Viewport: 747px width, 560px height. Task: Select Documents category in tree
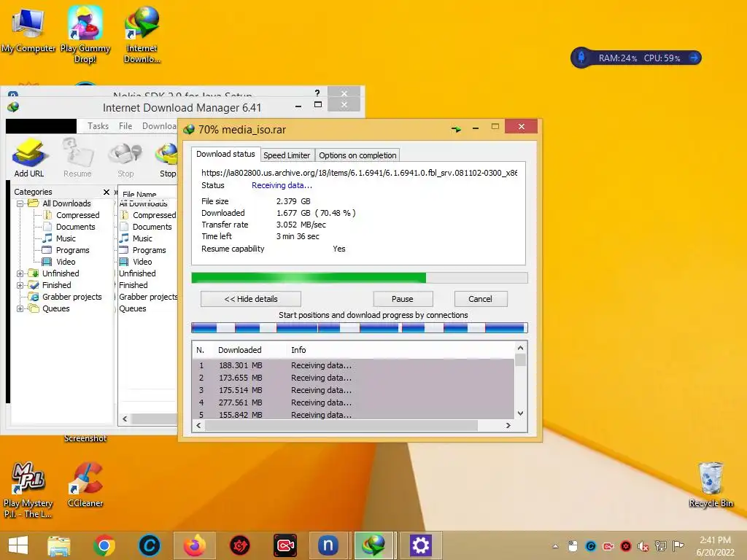(x=76, y=227)
